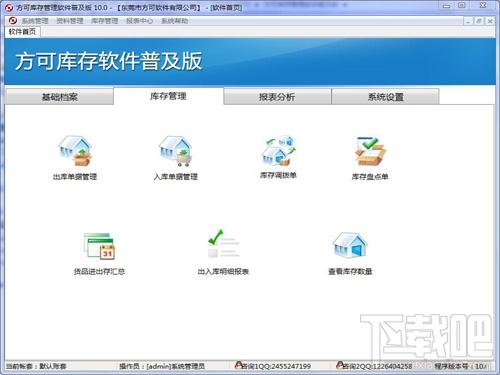
Task: Open 库存盘点单 checkmark box icon
Action: click(370, 151)
